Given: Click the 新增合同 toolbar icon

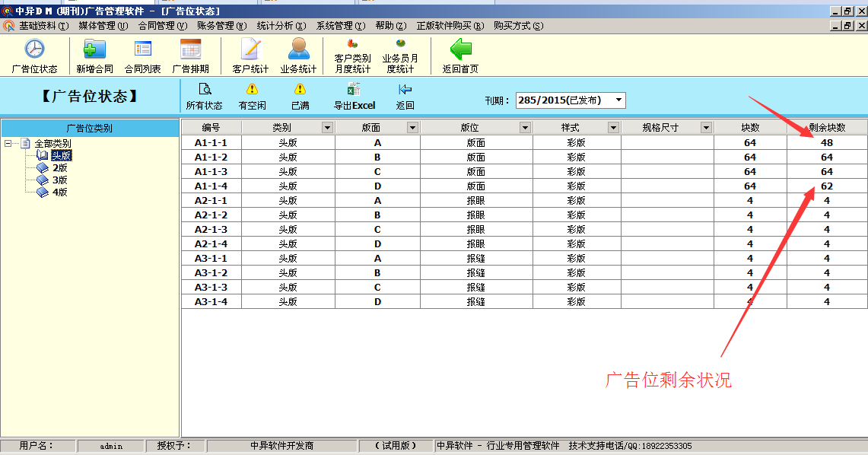Looking at the screenshot, I should coord(94,50).
